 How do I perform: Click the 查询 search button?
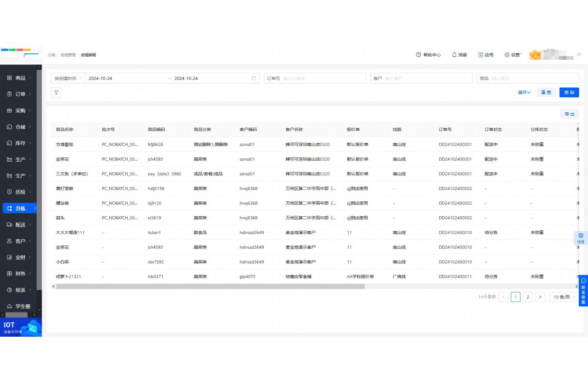569,93
